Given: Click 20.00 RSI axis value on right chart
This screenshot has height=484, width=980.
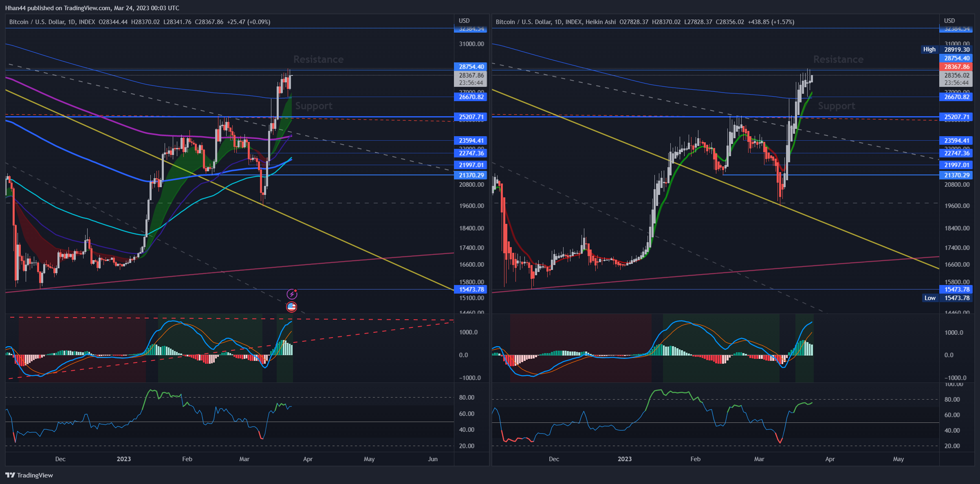Looking at the screenshot, I should click(x=952, y=446).
